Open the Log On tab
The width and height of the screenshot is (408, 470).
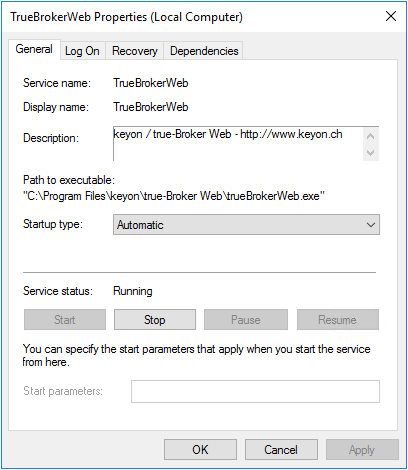(x=82, y=51)
